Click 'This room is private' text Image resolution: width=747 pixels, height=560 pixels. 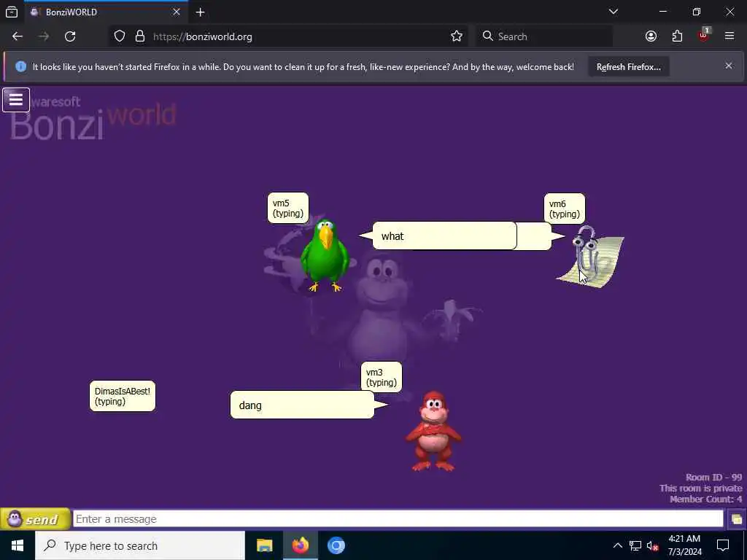pyautogui.click(x=700, y=488)
